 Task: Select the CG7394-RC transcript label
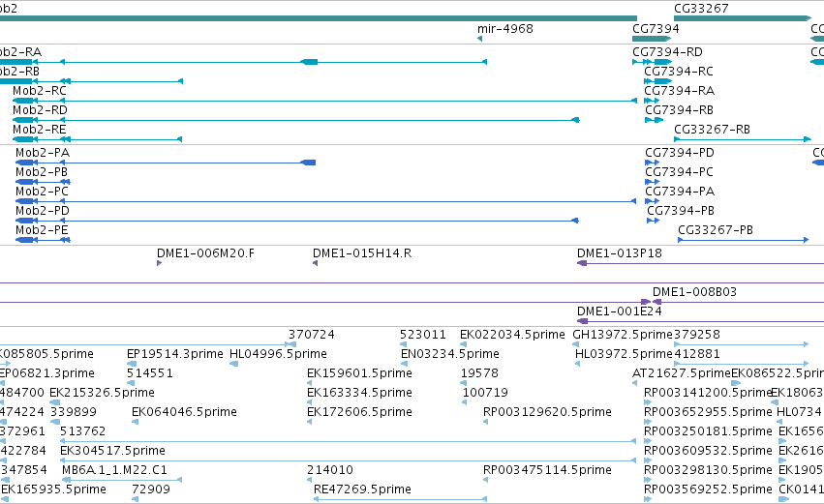[679, 72]
